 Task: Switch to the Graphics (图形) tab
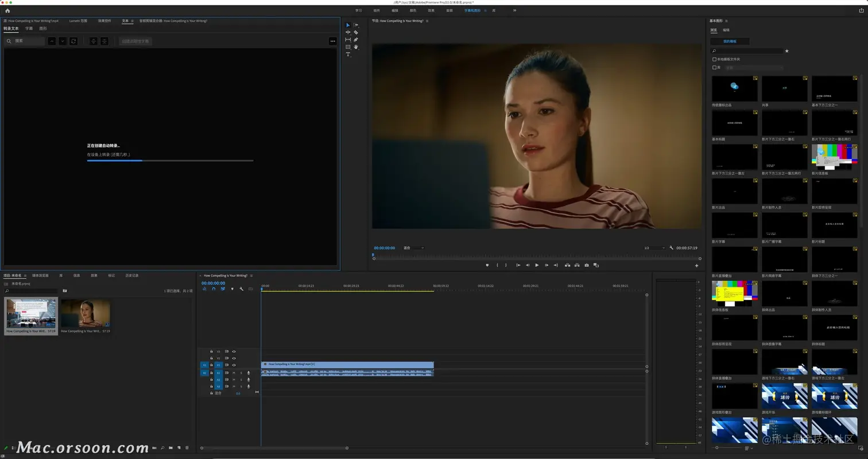43,28
